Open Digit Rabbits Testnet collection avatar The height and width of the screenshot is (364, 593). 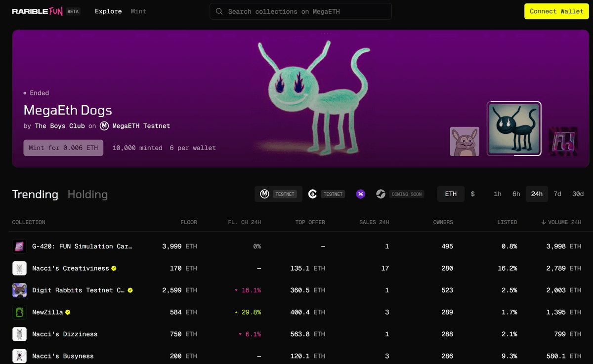pos(19,290)
